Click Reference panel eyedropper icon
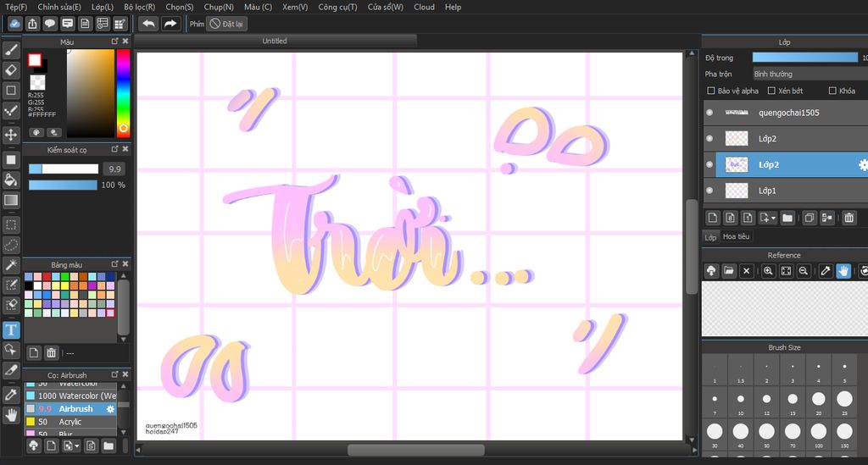Screen dimensions: 868x465 coord(826,271)
